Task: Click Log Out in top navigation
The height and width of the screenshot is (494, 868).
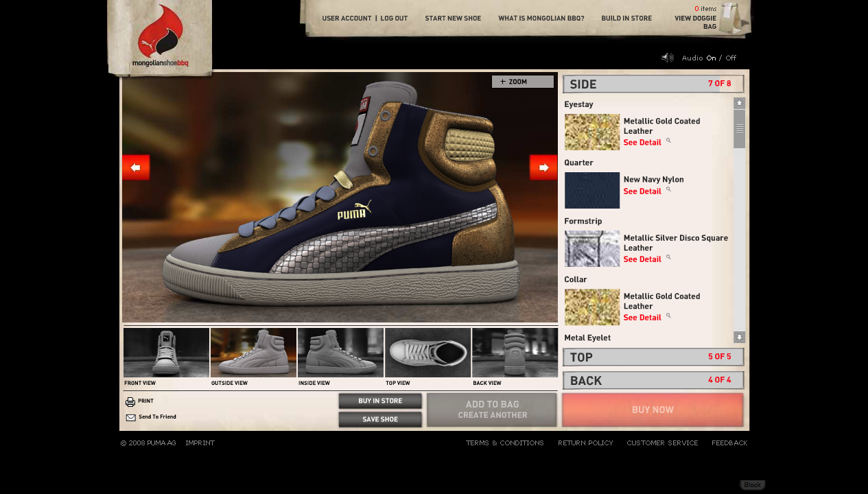Action: coord(394,19)
